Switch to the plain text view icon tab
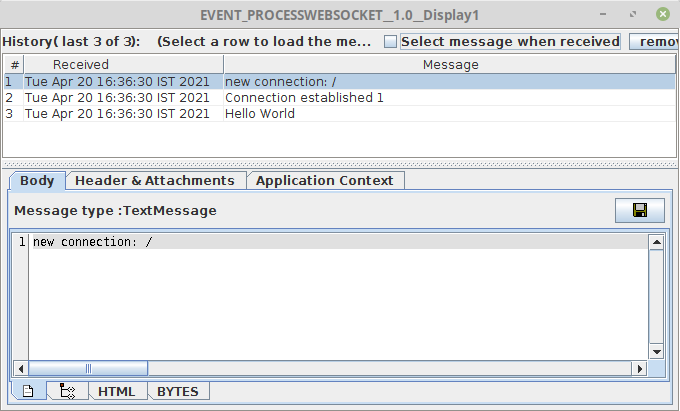The width and height of the screenshot is (680, 411). pyautogui.click(x=28, y=391)
